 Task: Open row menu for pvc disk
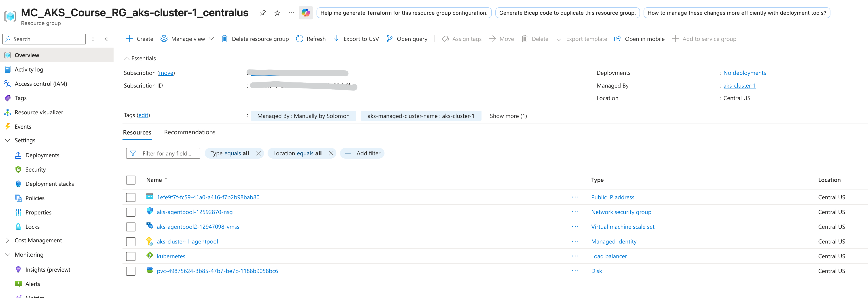click(x=575, y=271)
